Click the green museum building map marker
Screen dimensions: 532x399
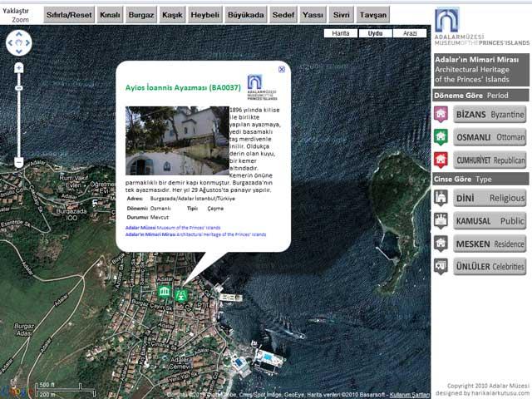click(x=165, y=293)
